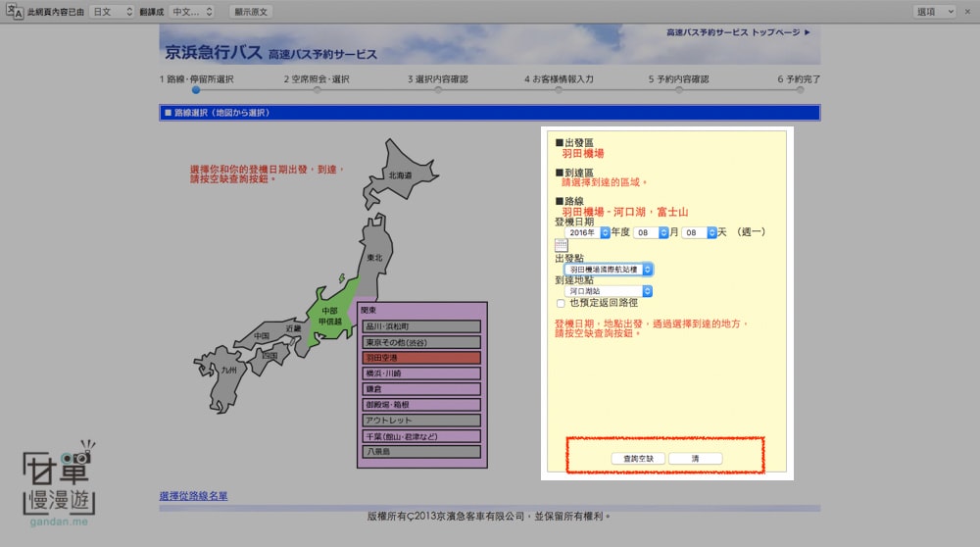Viewport: 980px width, 547px height.
Task: Check the 也預定返回路徑 checkbox
Action: point(561,303)
